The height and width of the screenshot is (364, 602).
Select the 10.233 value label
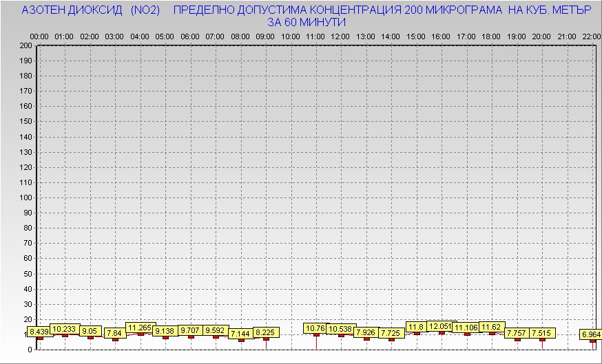click(64, 329)
